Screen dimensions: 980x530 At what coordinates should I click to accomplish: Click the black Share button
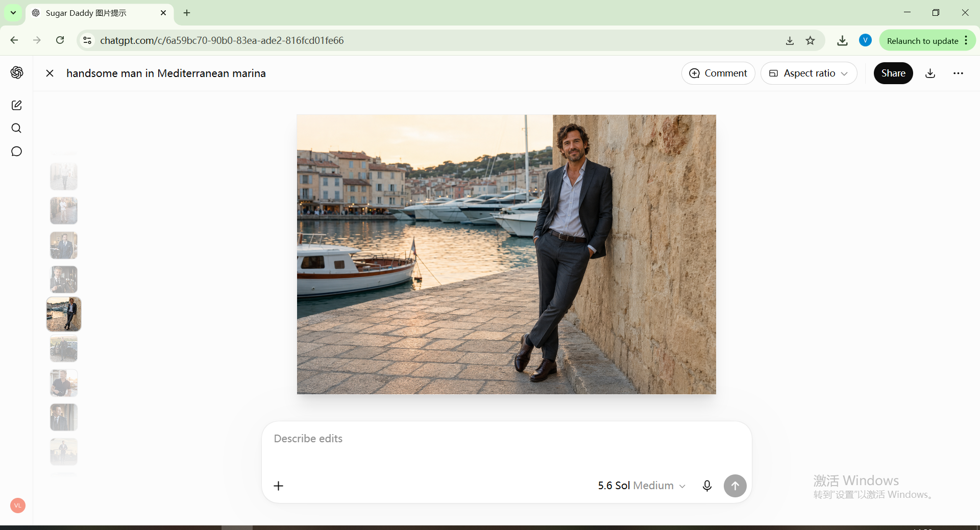click(893, 73)
